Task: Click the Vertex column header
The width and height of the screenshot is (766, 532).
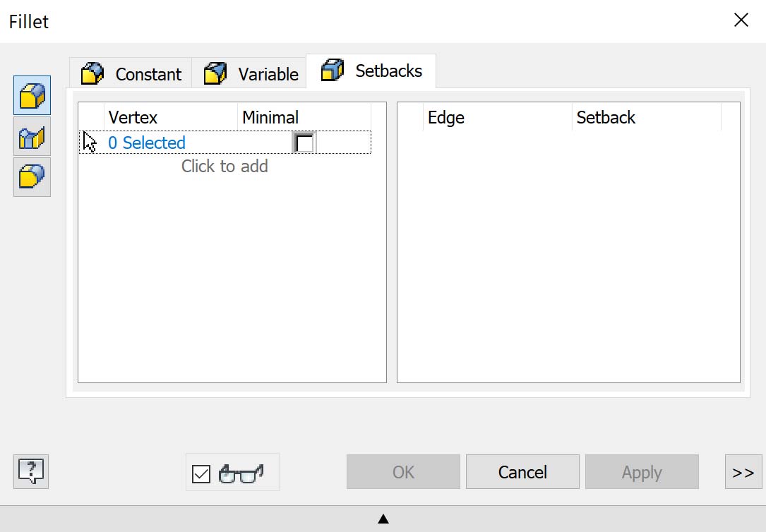Action: [x=133, y=118]
